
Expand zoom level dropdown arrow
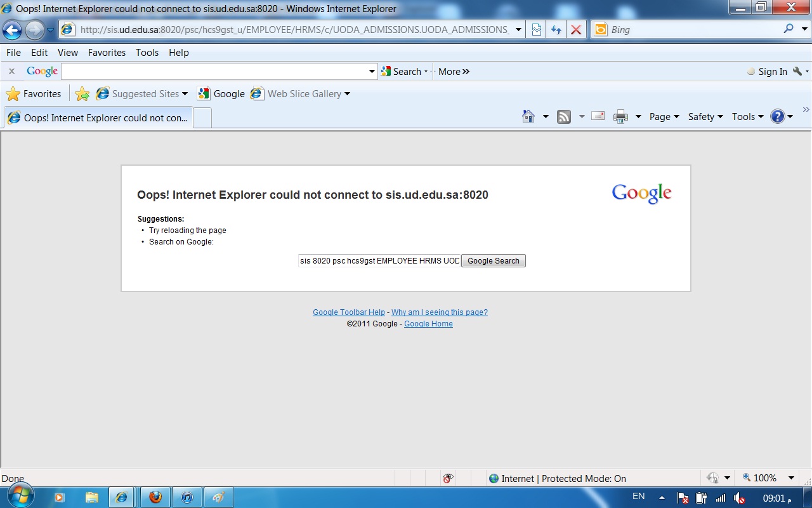[x=791, y=478]
